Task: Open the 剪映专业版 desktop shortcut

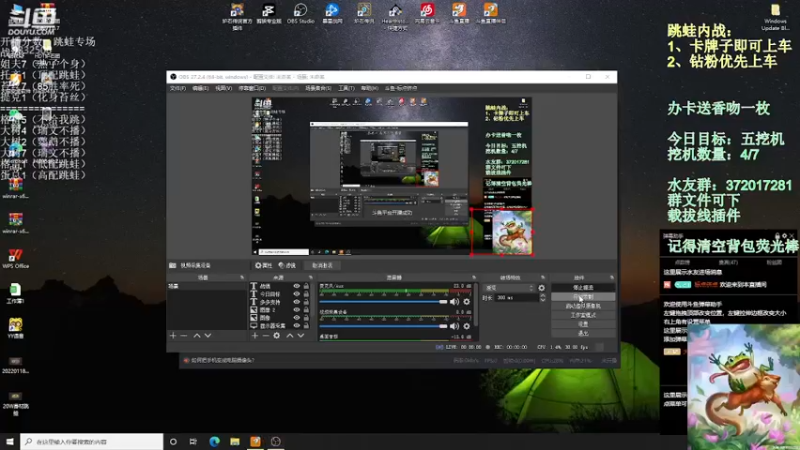Action: coord(268,14)
